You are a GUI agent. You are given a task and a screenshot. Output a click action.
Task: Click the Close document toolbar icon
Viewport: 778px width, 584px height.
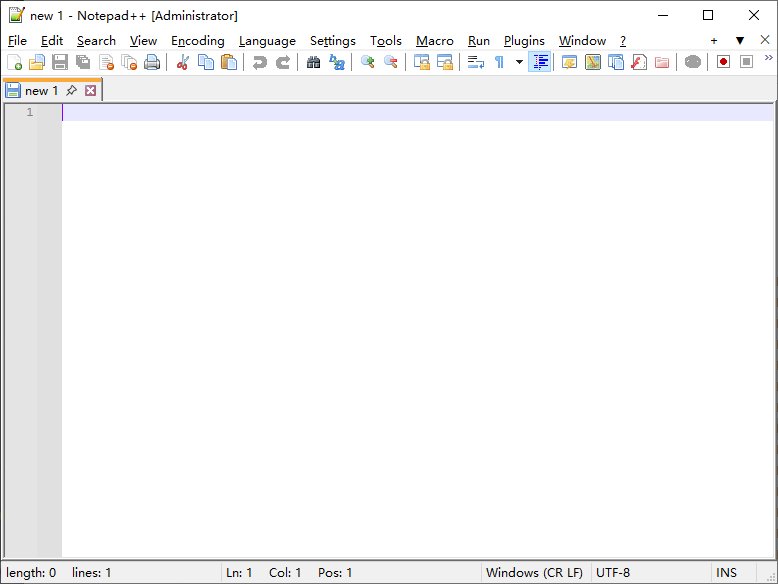click(x=106, y=63)
